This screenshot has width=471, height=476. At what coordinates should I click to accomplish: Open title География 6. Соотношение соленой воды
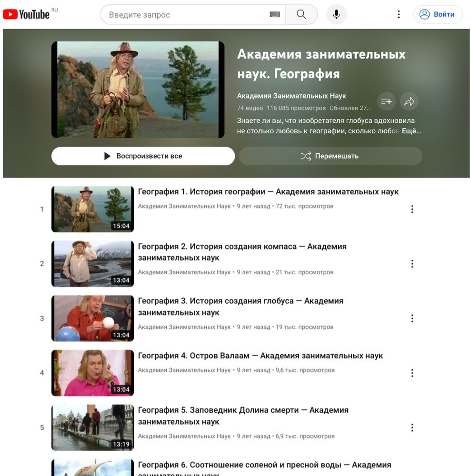(264, 469)
